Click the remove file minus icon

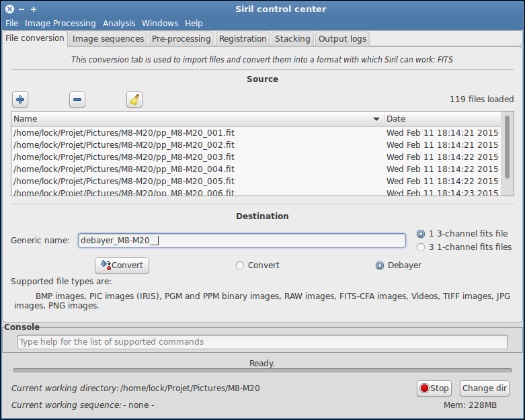[x=77, y=99]
